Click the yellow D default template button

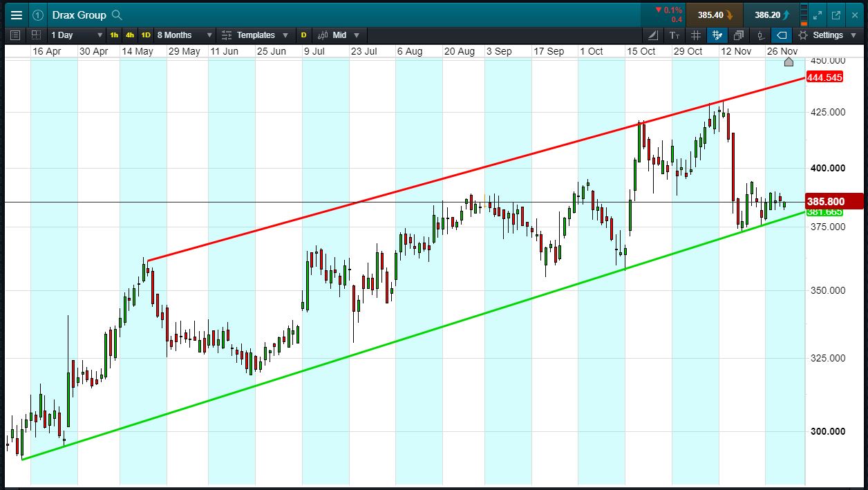coord(303,35)
